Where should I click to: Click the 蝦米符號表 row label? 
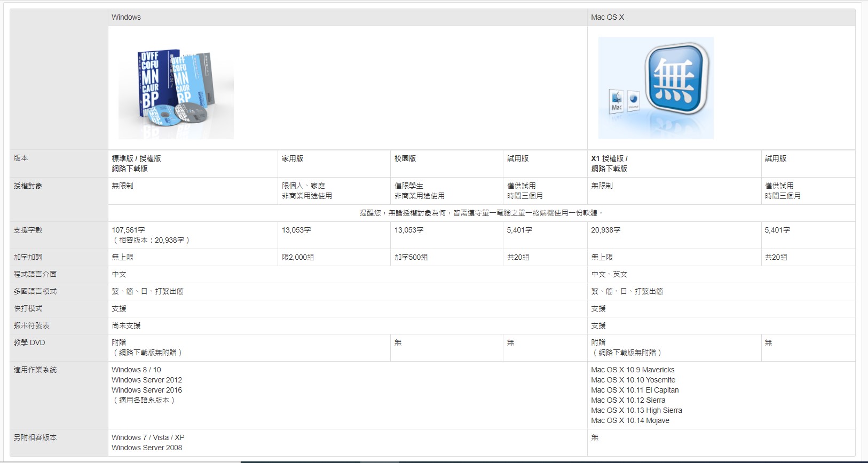[31, 325]
